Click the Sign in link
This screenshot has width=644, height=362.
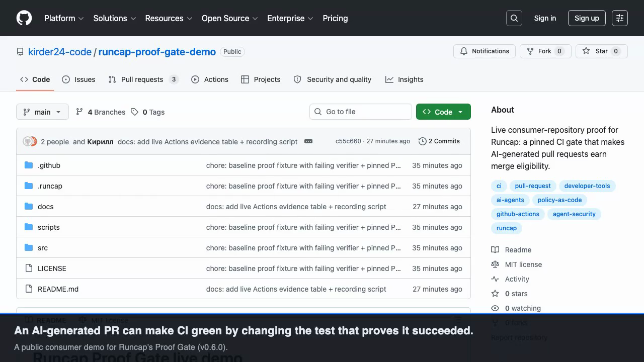coord(545,18)
